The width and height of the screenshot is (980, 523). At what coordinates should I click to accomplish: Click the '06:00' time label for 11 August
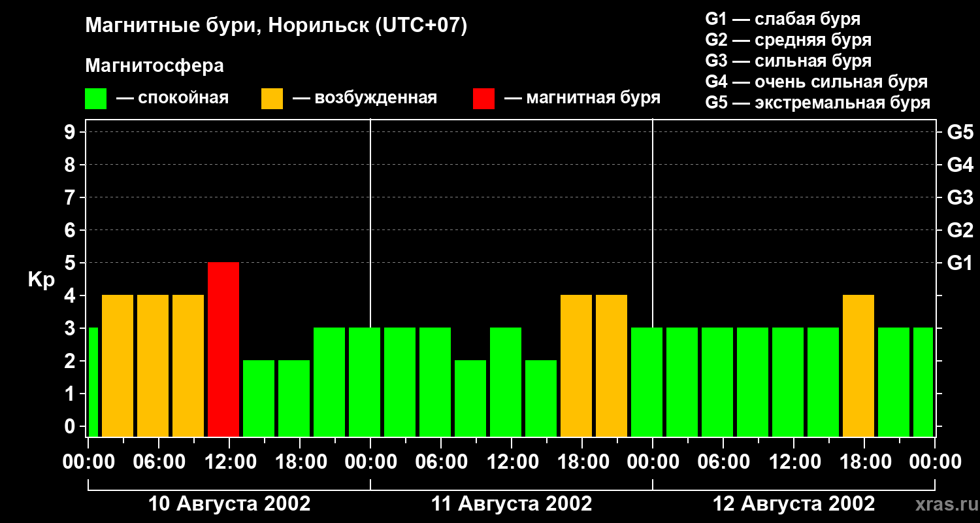pos(442,462)
